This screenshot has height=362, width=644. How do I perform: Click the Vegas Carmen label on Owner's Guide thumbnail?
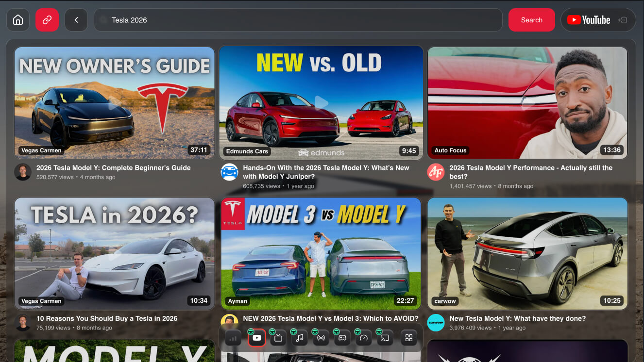click(41, 150)
